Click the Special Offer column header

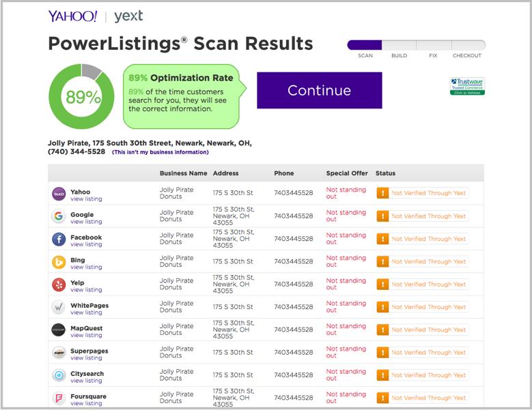pyautogui.click(x=347, y=173)
